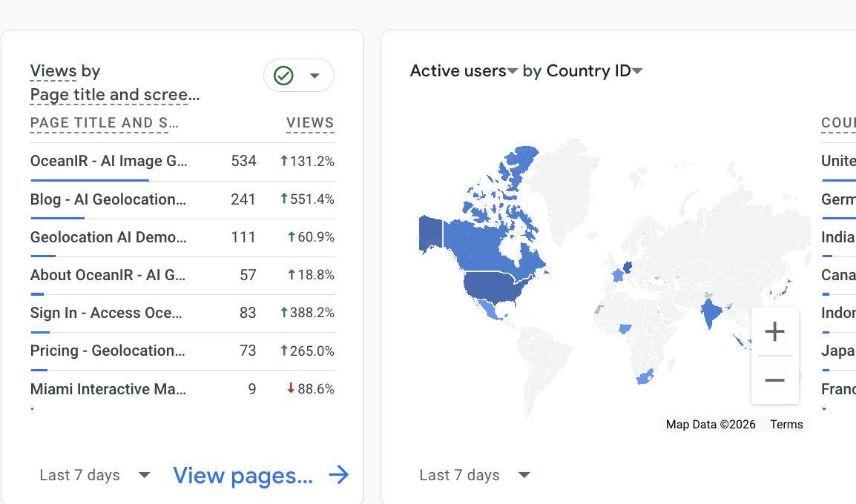Image resolution: width=856 pixels, height=504 pixels.
Task: Expand the Active users metric dropdown
Action: pos(512,72)
